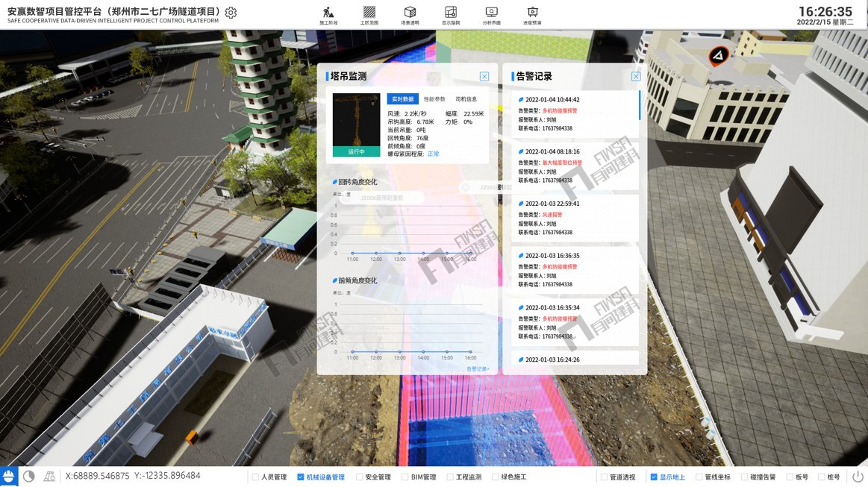Switch to the 性能参数 tab
868x487 pixels.
click(434, 99)
